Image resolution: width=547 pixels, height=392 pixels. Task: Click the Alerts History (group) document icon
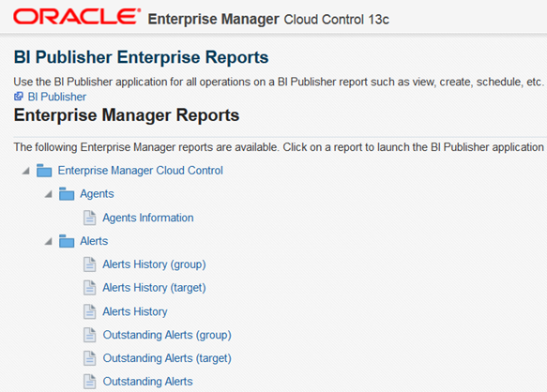(x=90, y=264)
